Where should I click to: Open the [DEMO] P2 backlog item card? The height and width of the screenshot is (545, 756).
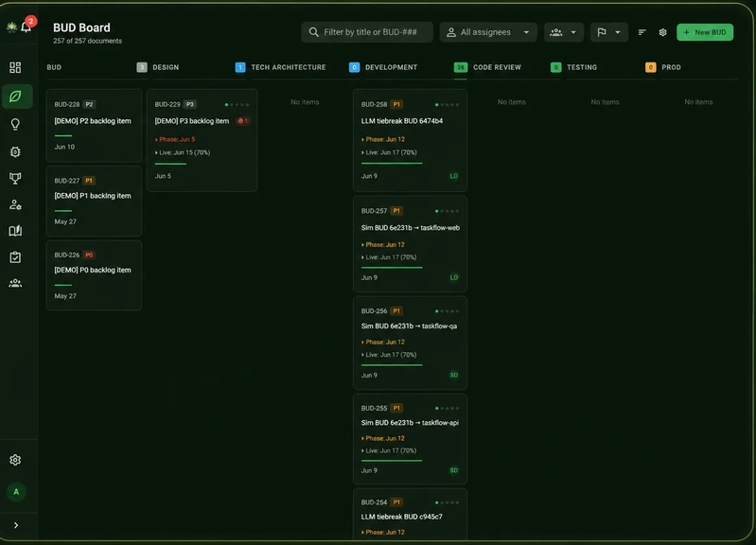click(x=94, y=126)
